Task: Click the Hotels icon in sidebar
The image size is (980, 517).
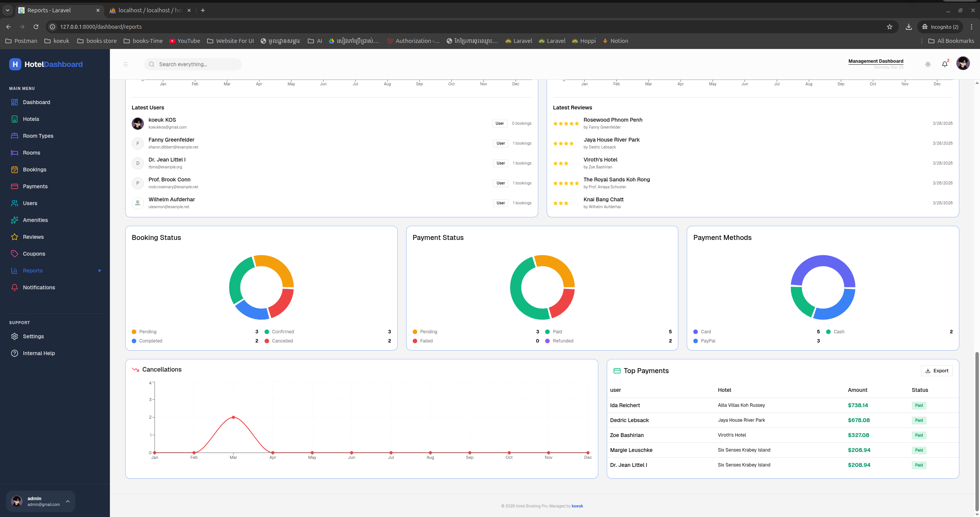Action: coord(15,119)
